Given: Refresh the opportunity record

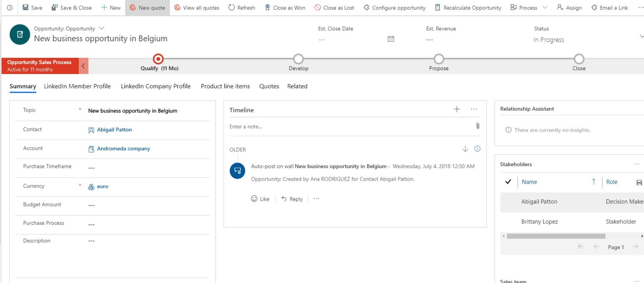Looking at the screenshot, I should 241,7.
